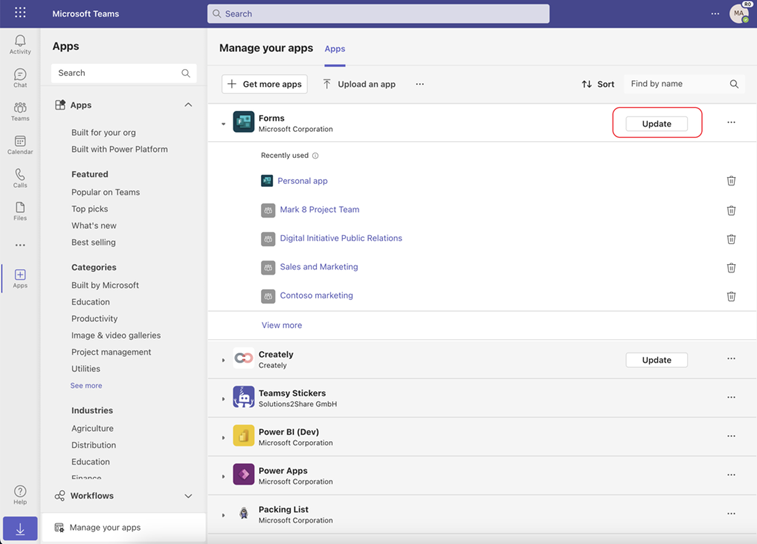Viewport: 757px width, 544px height.
Task: Open toolbar overflow ellipsis next to Upload
Action: coord(420,84)
